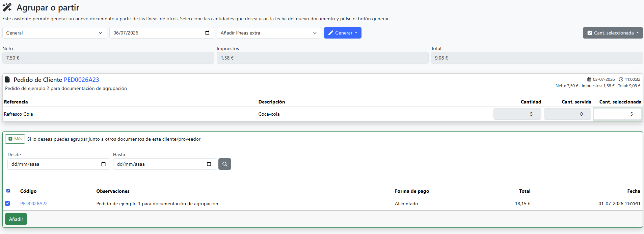Open the Cant. seleccionada dropdown menu
The width and height of the screenshot is (644, 234).
click(x=613, y=33)
